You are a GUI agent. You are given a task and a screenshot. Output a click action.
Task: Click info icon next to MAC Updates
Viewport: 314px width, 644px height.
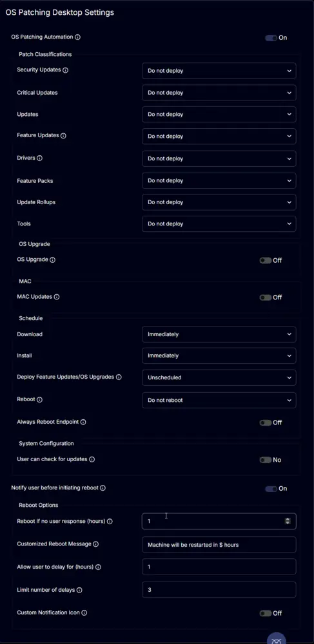click(57, 296)
